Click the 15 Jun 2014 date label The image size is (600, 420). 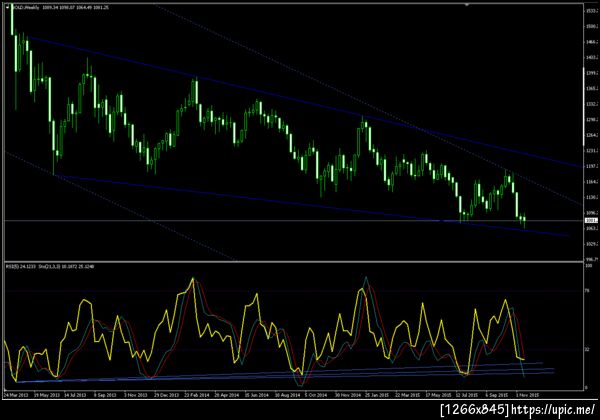coord(257,395)
